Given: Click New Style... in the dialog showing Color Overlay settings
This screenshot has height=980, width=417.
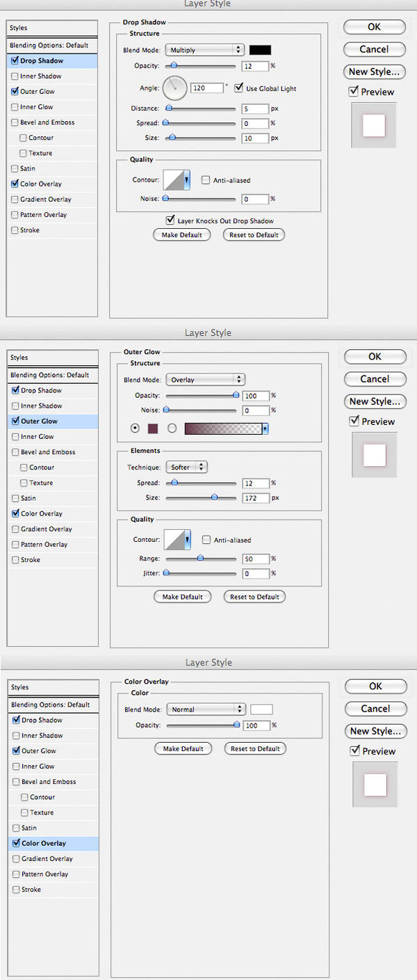Looking at the screenshot, I should pos(375,731).
